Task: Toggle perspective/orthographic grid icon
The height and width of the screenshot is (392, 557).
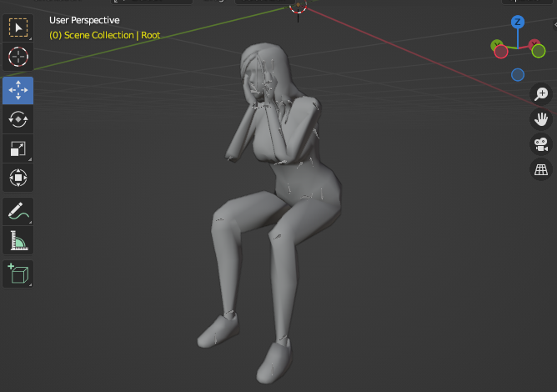Action: (541, 169)
